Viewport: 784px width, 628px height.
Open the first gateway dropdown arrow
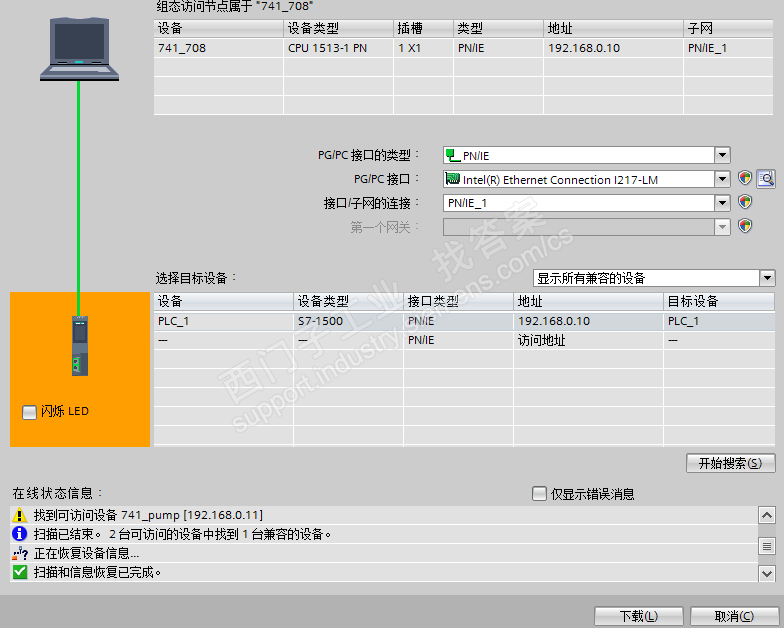point(722,227)
